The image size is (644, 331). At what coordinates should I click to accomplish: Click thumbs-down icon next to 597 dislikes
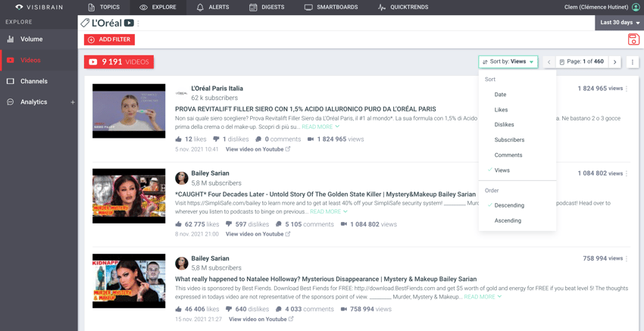tap(229, 224)
